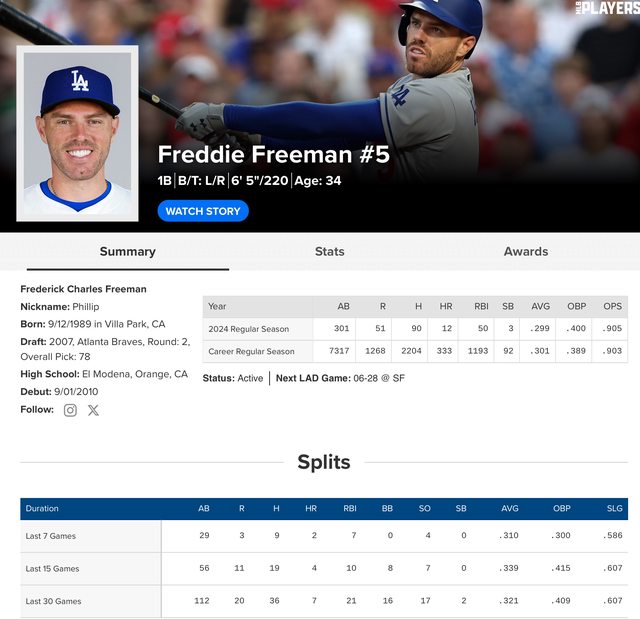This screenshot has height=619, width=640.
Task: Open the X (Twitter) follow icon
Action: (93, 410)
